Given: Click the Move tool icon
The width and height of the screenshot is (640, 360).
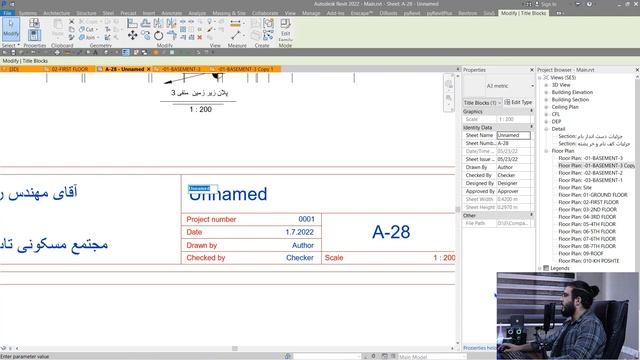Looking at the screenshot, I should 132,36.
